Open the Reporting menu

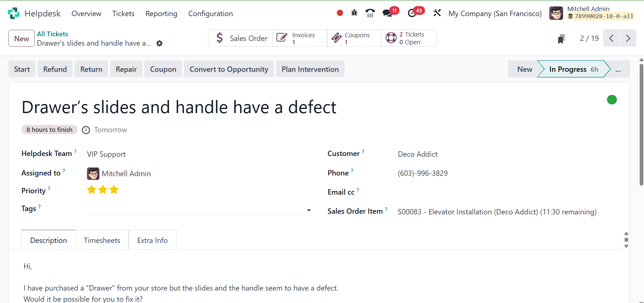161,13
